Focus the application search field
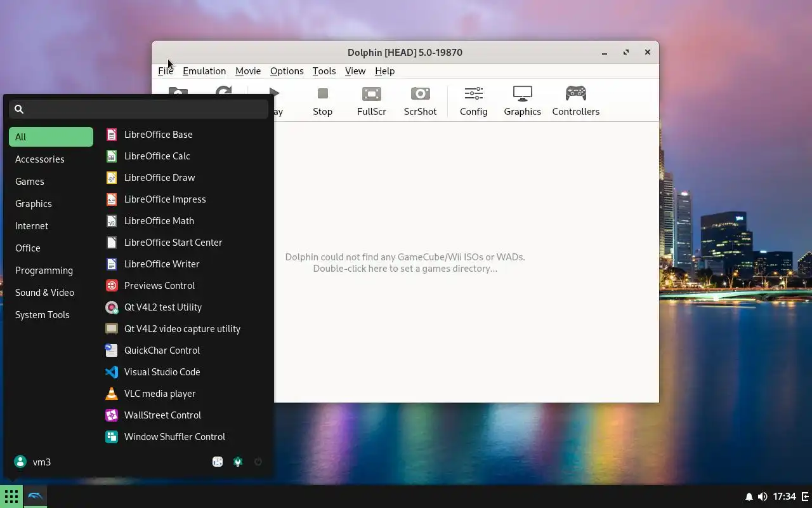The width and height of the screenshot is (812, 508). click(138, 109)
